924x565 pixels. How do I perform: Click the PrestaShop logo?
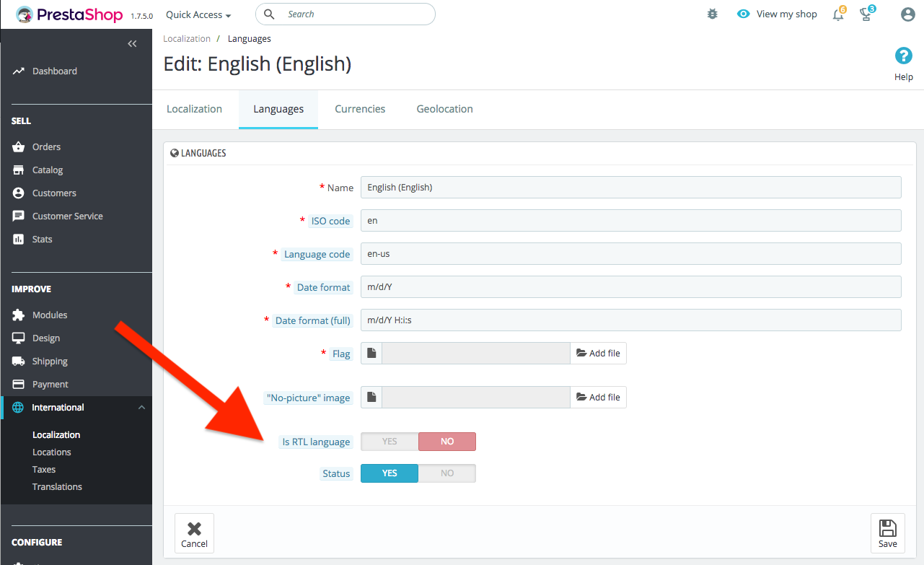pos(69,14)
